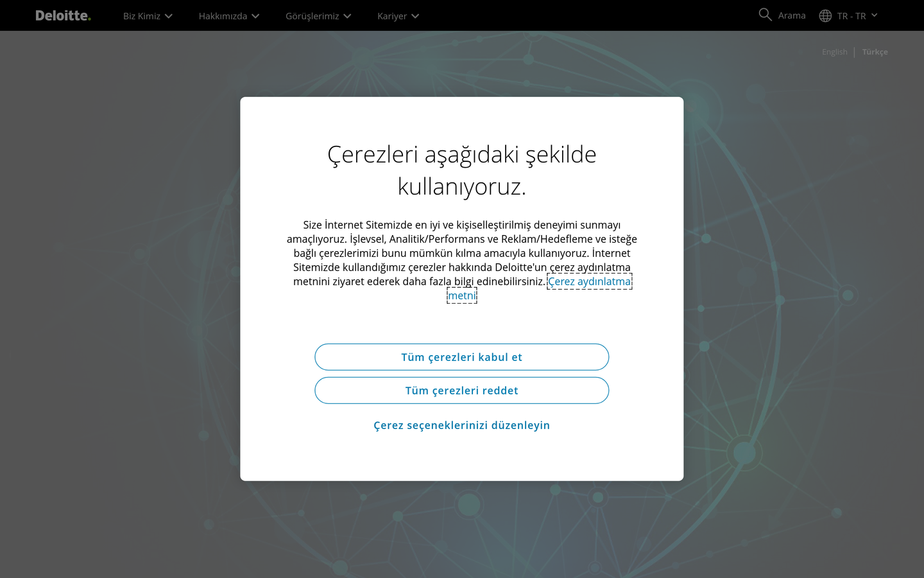Viewport: 924px width, 578px height.
Task: Expand the Biz Kimiz chevron arrow
Action: 169,16
